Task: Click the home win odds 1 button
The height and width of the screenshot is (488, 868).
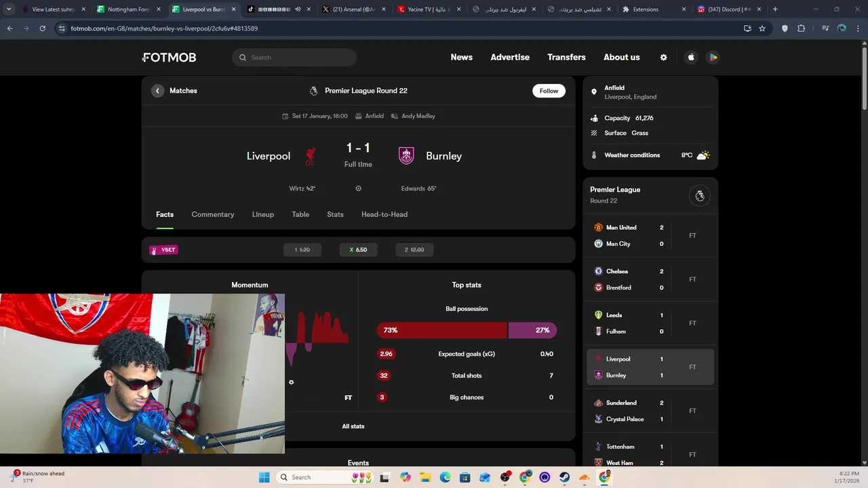Action: pos(302,250)
